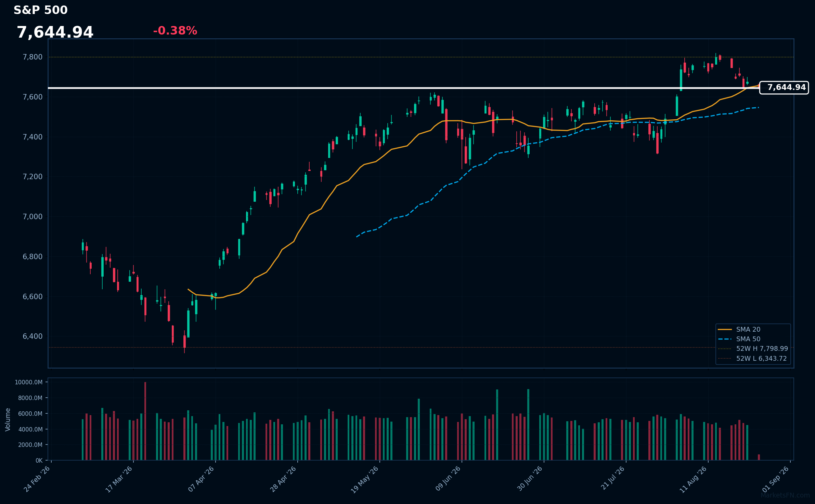Click the 11 Aug '26 date label
815x504 pixels.
click(693, 479)
